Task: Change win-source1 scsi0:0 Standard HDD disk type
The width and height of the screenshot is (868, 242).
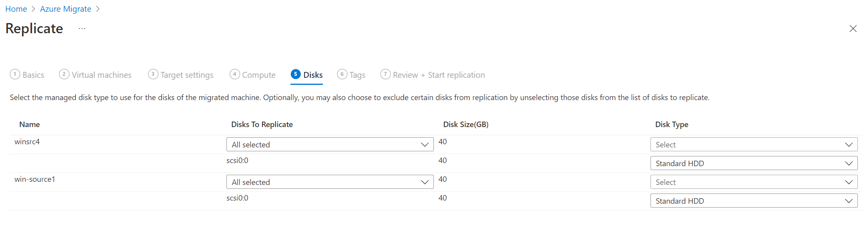Action: point(754,201)
